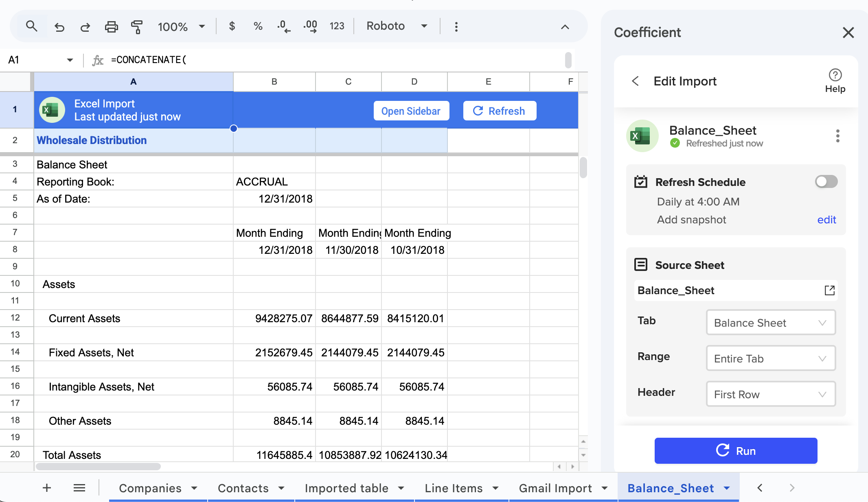Click the three-dot menu beside Balance_Sheet import

click(x=837, y=136)
